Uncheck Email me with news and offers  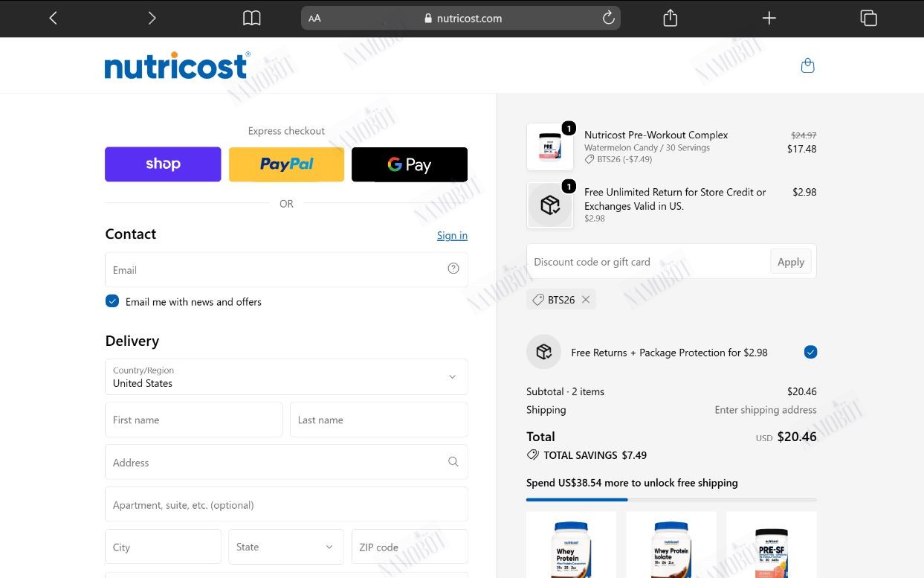click(x=112, y=301)
